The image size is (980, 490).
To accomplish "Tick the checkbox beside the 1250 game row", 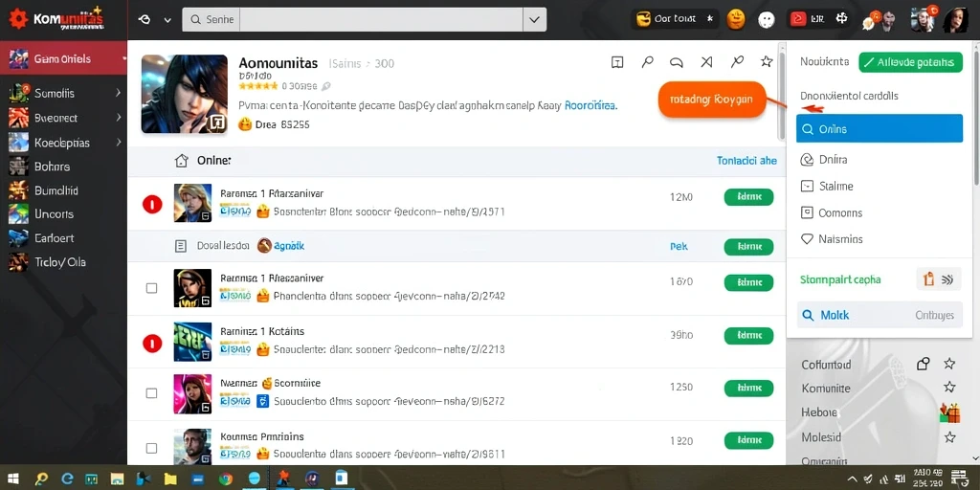I will pos(151,393).
